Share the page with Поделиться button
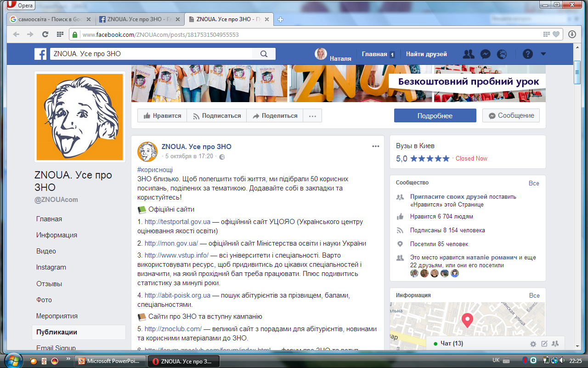The width and height of the screenshot is (588, 368). (x=275, y=115)
